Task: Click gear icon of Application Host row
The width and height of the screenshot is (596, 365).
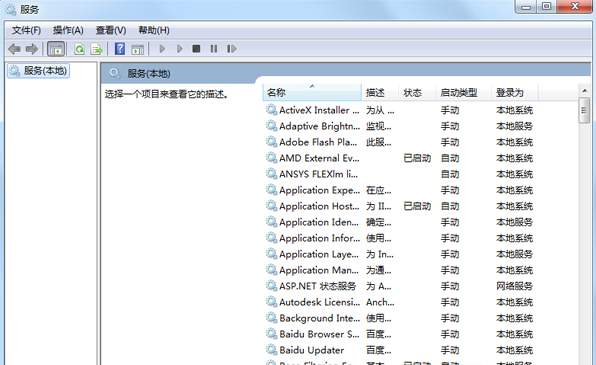Action: click(271, 206)
